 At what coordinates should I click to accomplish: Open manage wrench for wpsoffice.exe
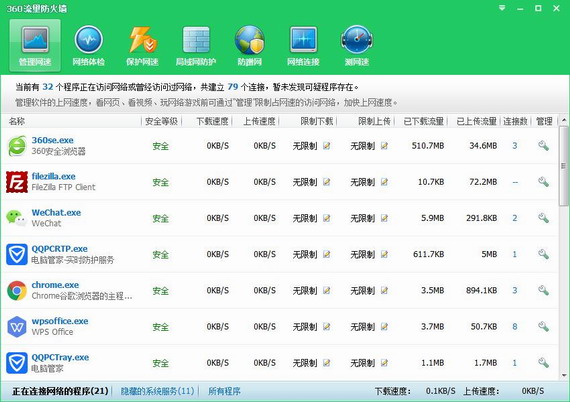pos(543,326)
